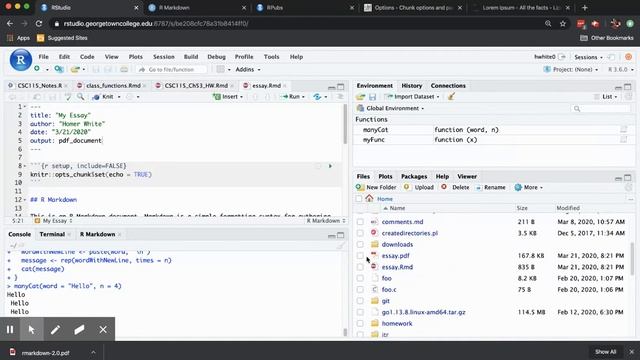
Task: Click the editor settings gear icon
Action: click(x=130, y=97)
